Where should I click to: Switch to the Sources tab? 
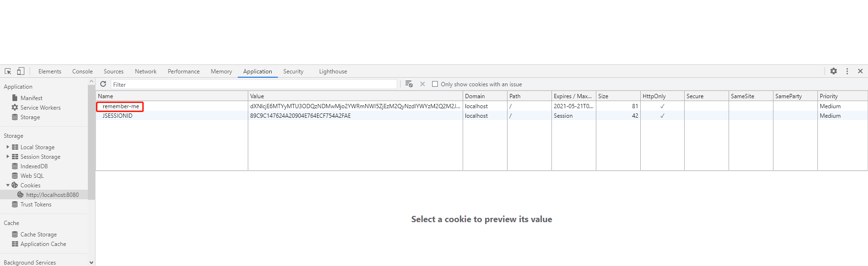point(114,71)
